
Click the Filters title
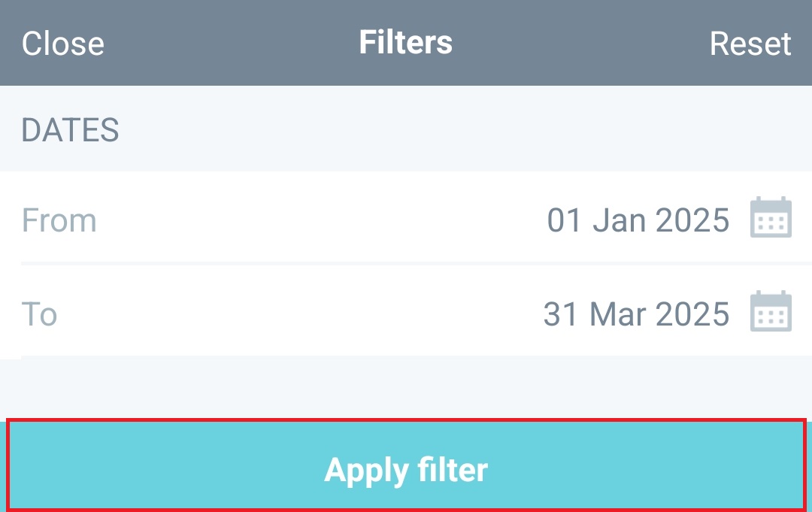click(x=405, y=43)
